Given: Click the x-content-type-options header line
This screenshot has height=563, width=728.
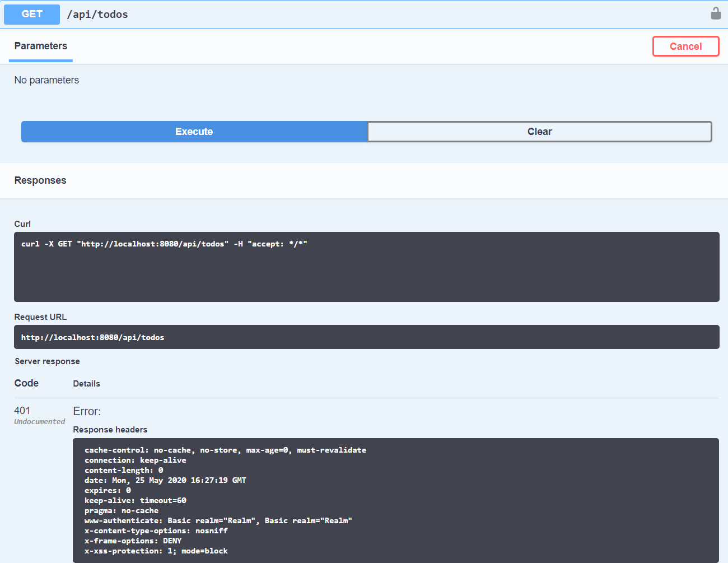Looking at the screenshot, I should click(x=156, y=531).
